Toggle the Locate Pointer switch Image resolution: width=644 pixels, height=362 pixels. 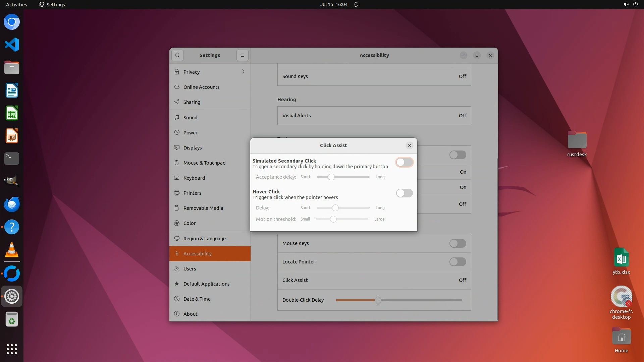(x=458, y=262)
